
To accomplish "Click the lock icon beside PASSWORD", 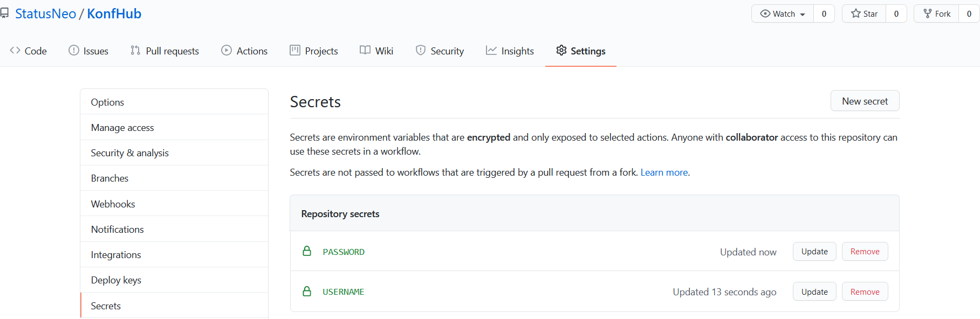I will pyautogui.click(x=307, y=252).
